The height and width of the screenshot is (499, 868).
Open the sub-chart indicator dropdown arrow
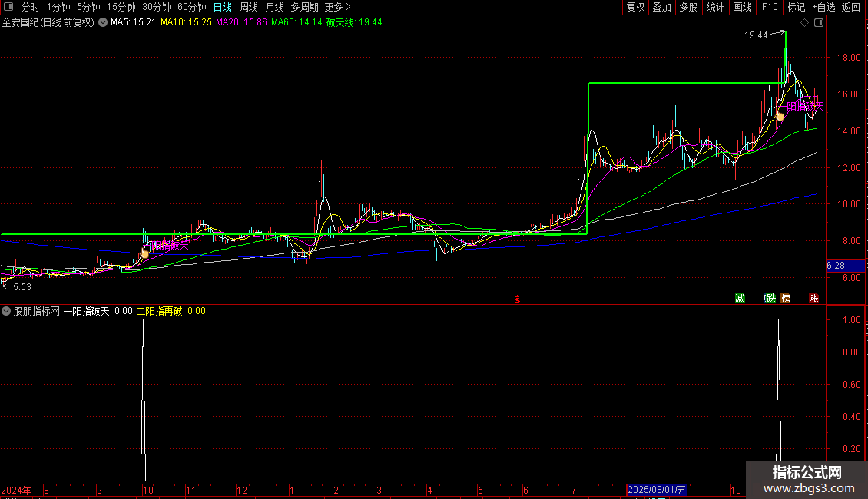(6, 311)
